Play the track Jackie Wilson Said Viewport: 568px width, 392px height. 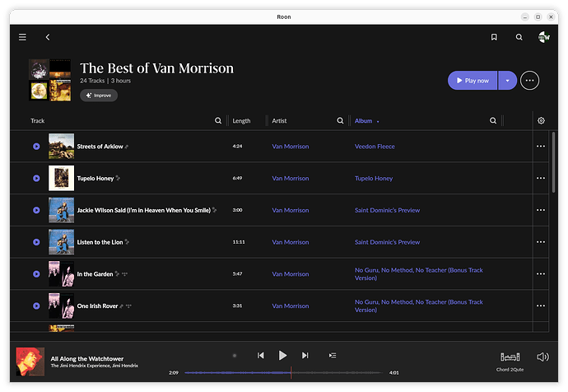(x=36, y=210)
